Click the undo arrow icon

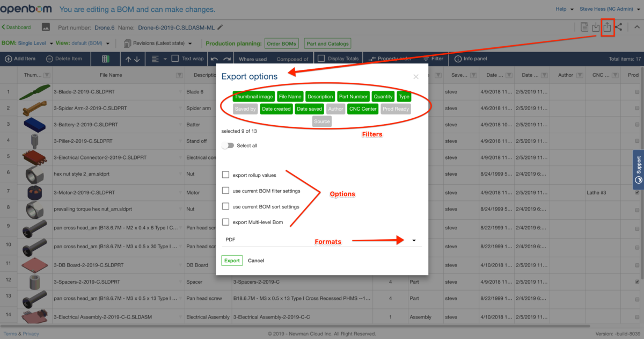point(214,59)
